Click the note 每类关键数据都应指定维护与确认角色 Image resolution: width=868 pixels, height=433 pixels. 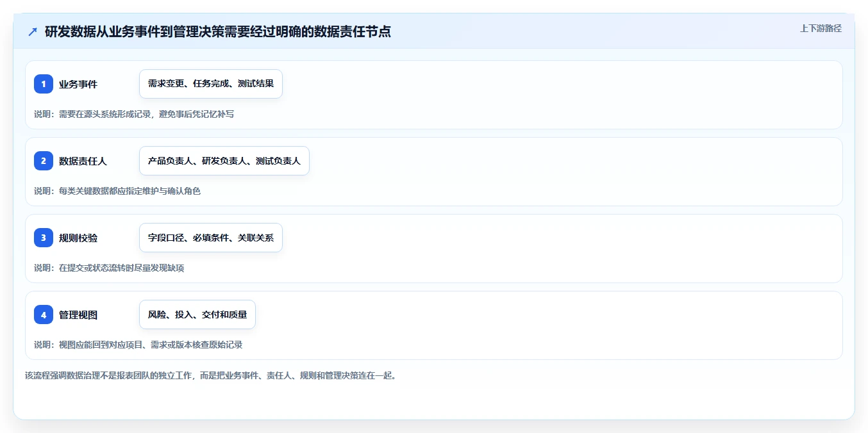pyautogui.click(x=117, y=191)
